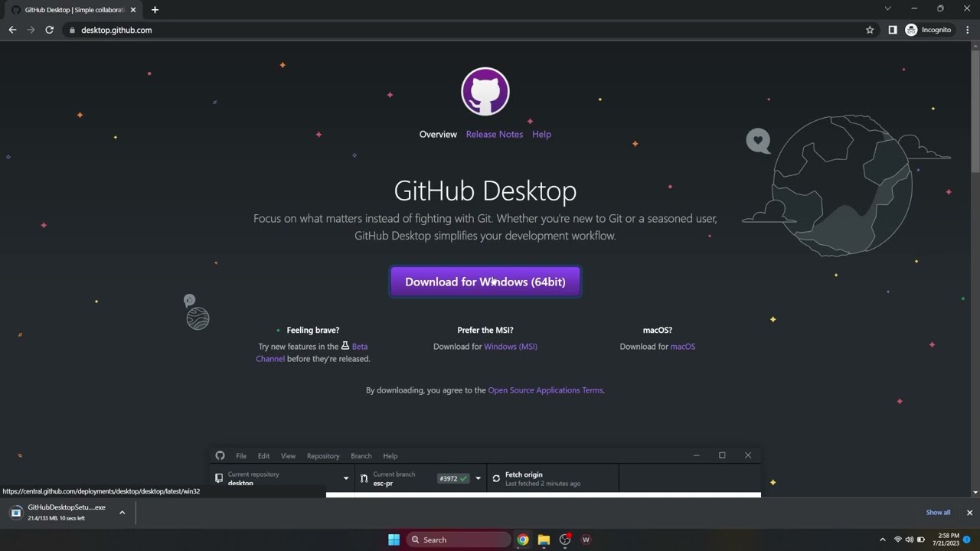Open Wi-Fi network settings tray icon

coord(898,540)
